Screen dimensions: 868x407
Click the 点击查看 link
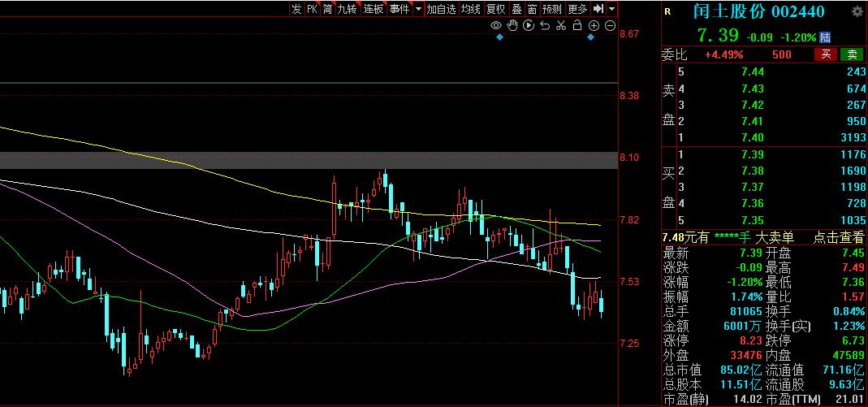[838, 237]
